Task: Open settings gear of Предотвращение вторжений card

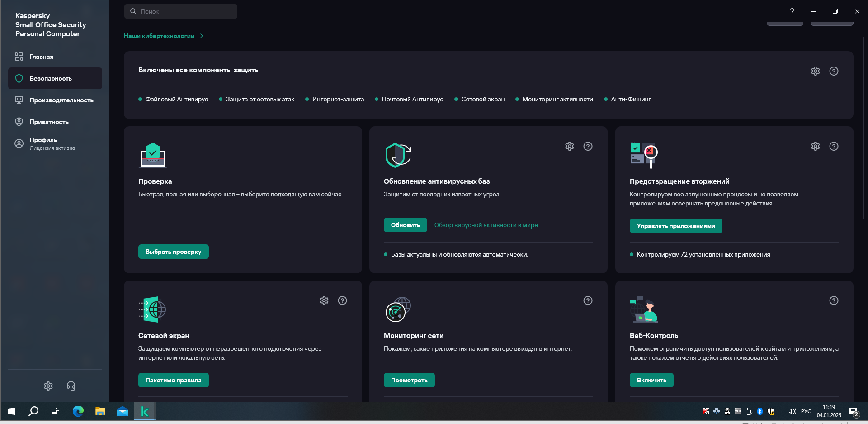Action: (815, 146)
